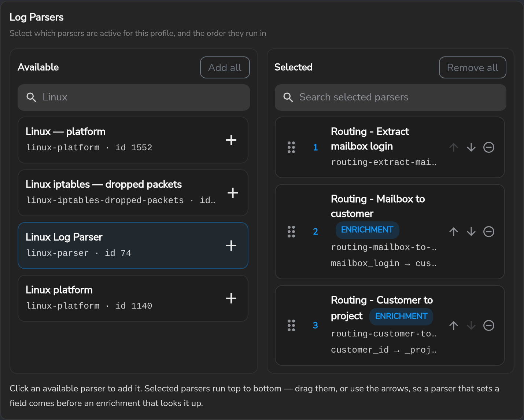The image size is (524, 420).
Task: Move Mailbox to customer parser down
Action: click(x=471, y=232)
